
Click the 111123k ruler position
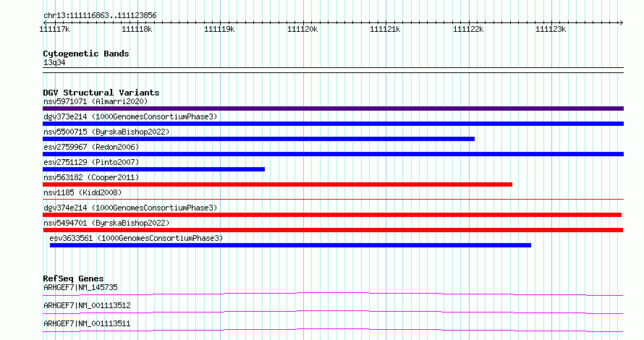pyautogui.click(x=551, y=29)
